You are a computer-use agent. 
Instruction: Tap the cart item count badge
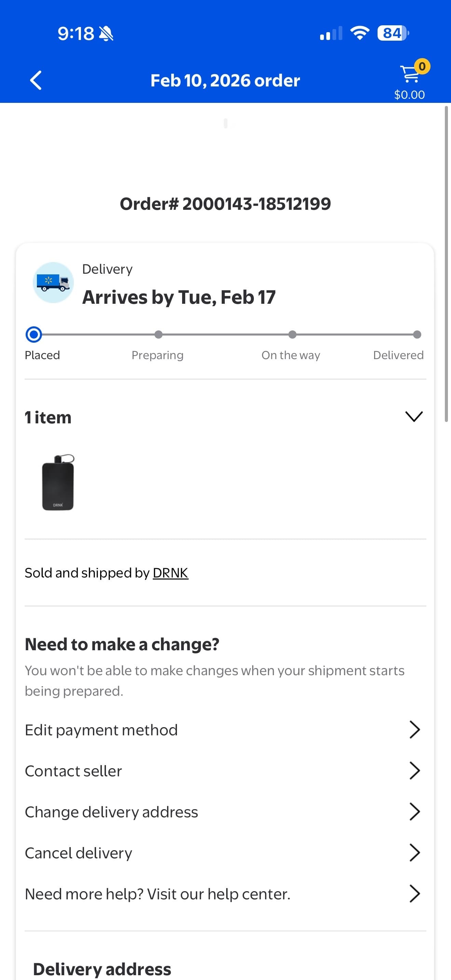click(x=422, y=67)
